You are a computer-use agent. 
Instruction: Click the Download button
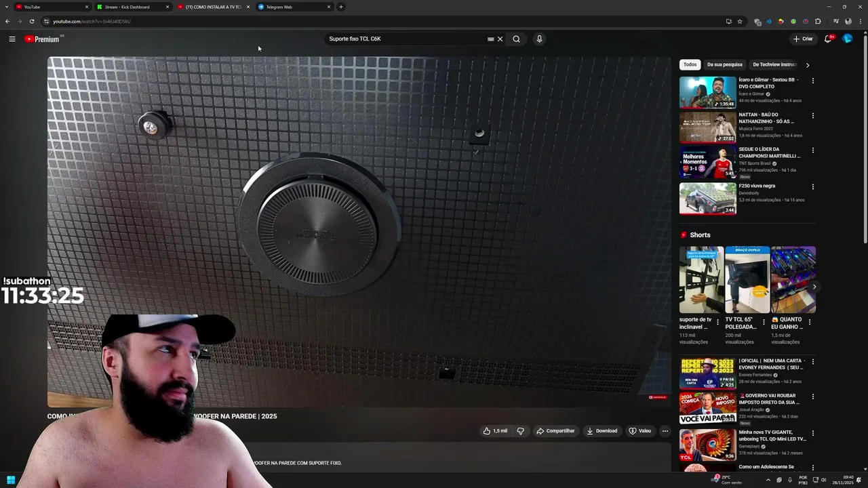click(601, 431)
